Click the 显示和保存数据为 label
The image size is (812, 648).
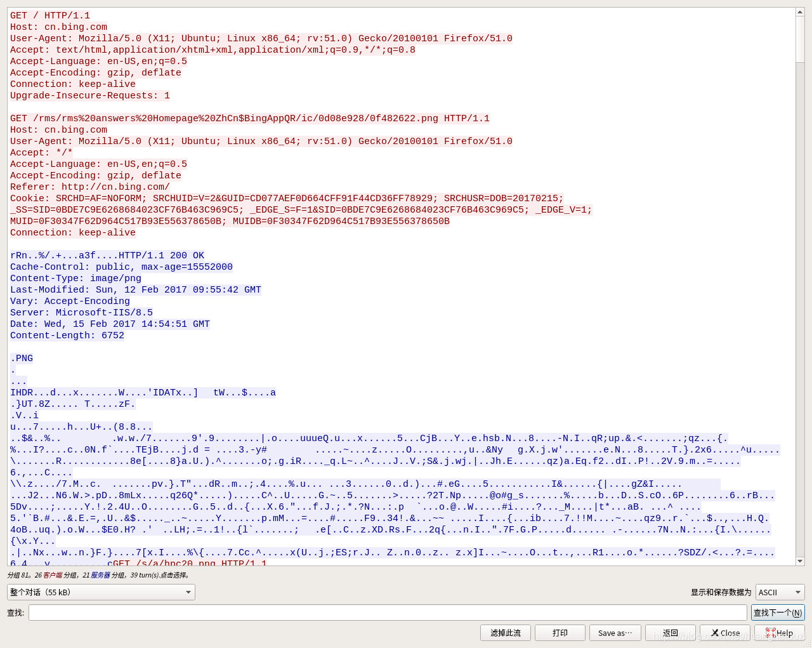click(x=721, y=592)
